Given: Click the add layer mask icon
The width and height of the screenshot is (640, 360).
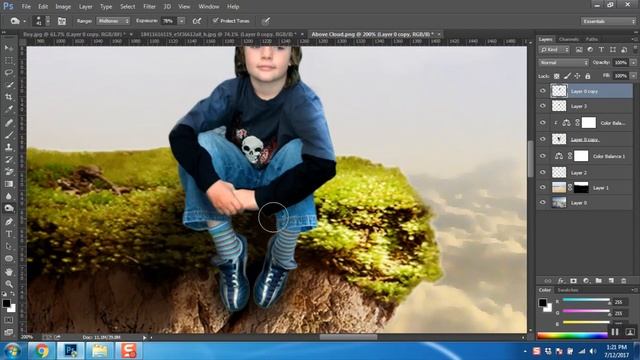Looking at the screenshot, I should pyautogui.click(x=573, y=281).
